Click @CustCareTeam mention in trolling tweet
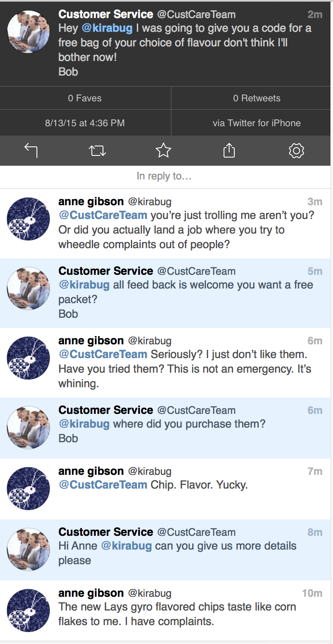This screenshot has width=333, height=644. [103, 215]
